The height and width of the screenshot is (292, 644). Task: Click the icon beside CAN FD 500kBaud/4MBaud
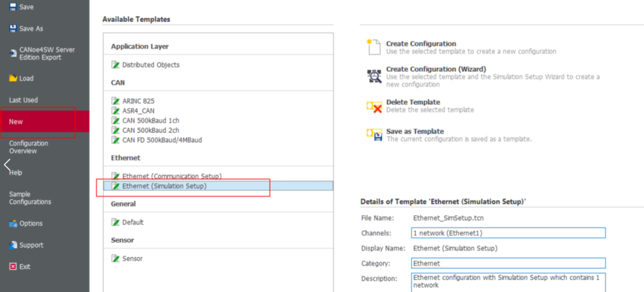point(116,140)
